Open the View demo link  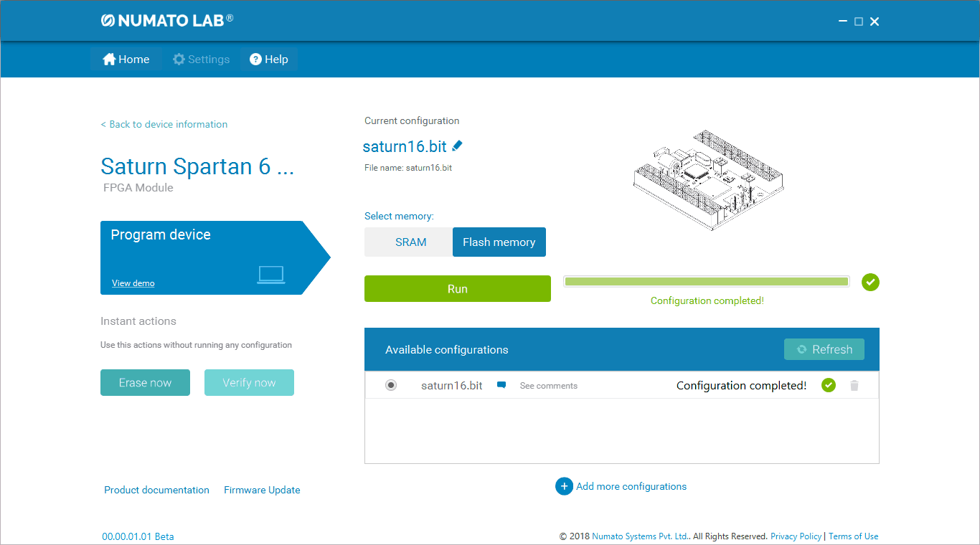[x=133, y=283]
